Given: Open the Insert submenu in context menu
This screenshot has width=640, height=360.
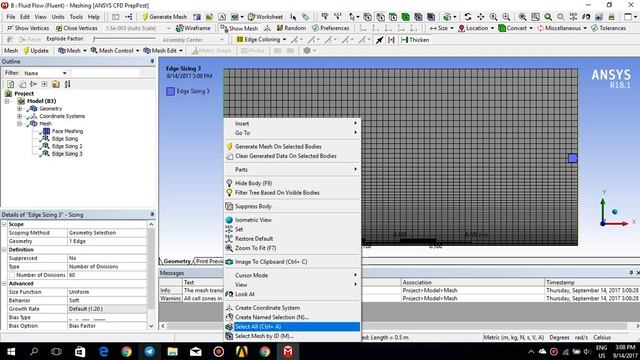Looking at the screenshot, I should tap(292, 123).
